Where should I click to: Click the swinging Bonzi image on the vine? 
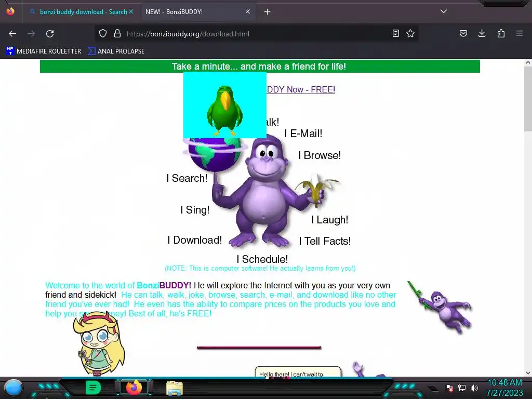click(441, 307)
